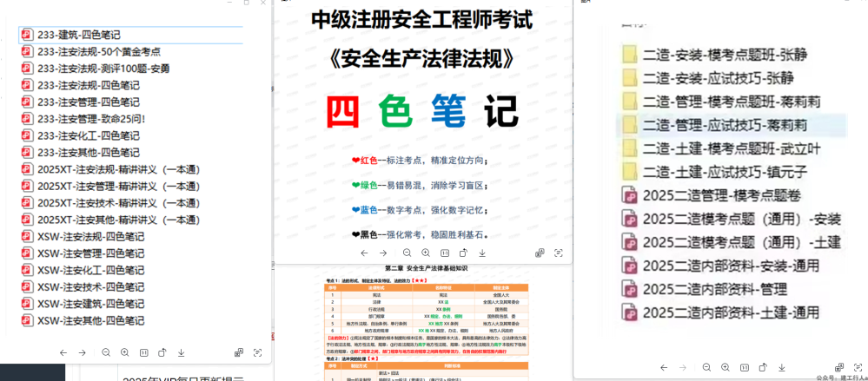Zoom out in middle 四色笔记 viewer

tap(407, 253)
